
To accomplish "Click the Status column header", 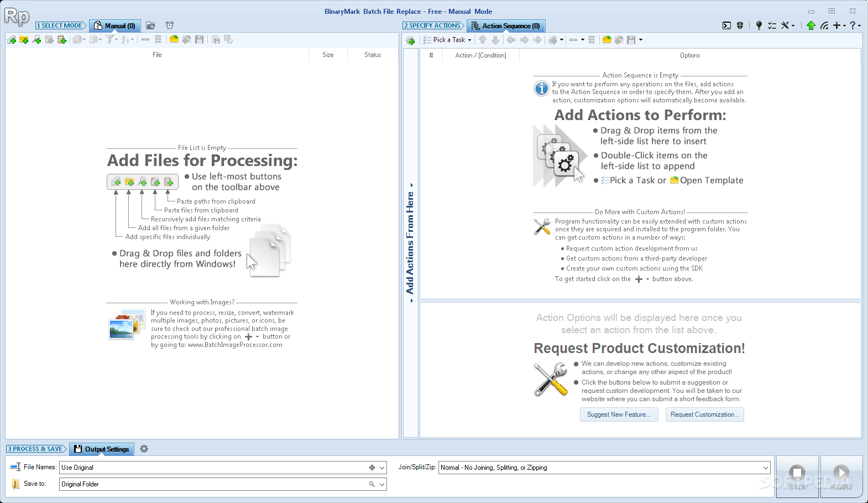I will (x=373, y=55).
